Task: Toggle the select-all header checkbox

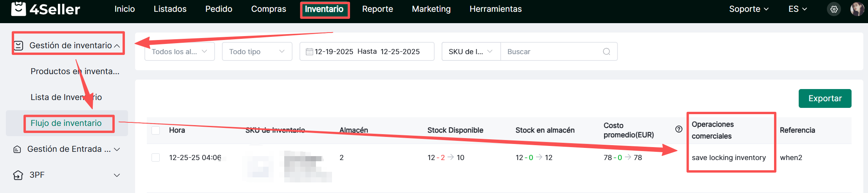Action: [x=156, y=130]
